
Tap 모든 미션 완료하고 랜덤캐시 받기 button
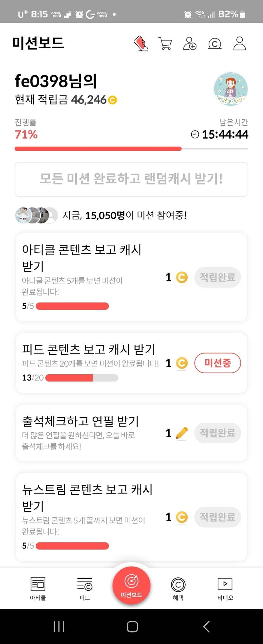(x=131, y=179)
